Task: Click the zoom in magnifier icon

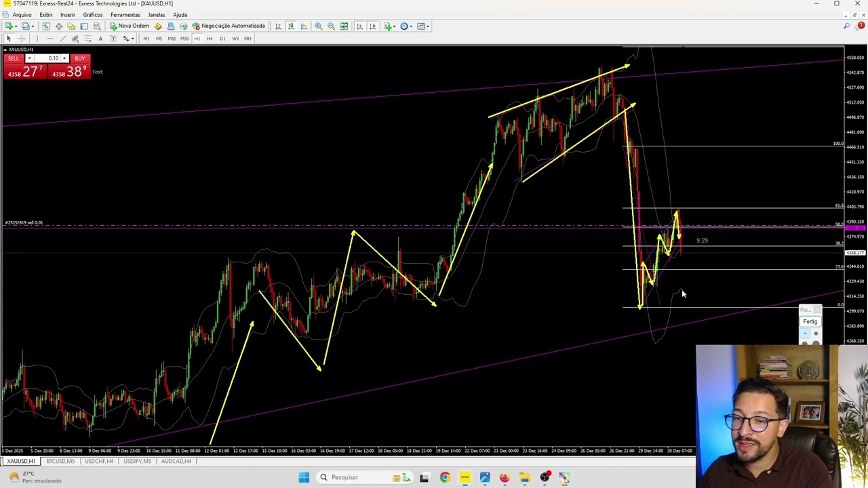Action: 318,26
